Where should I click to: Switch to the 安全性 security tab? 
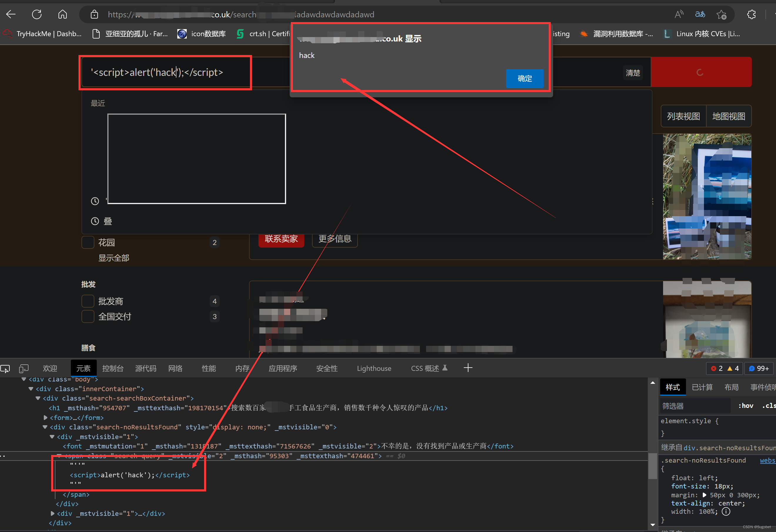click(x=327, y=368)
